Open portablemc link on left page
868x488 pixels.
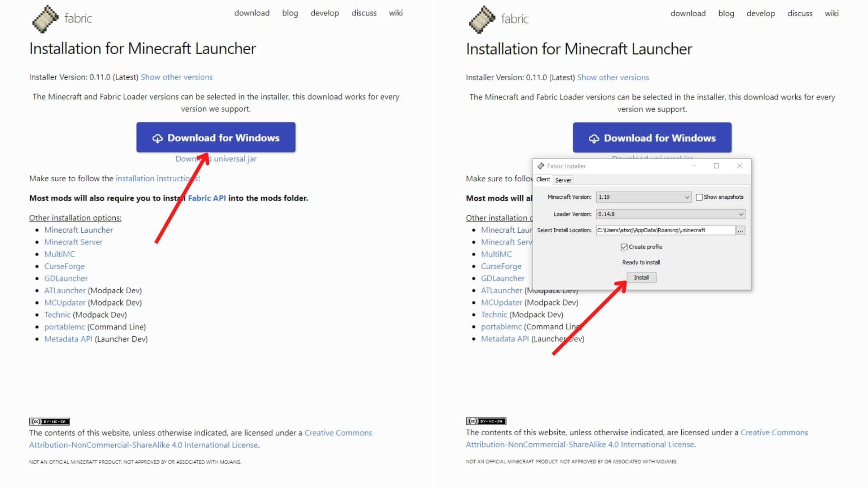tap(65, 327)
